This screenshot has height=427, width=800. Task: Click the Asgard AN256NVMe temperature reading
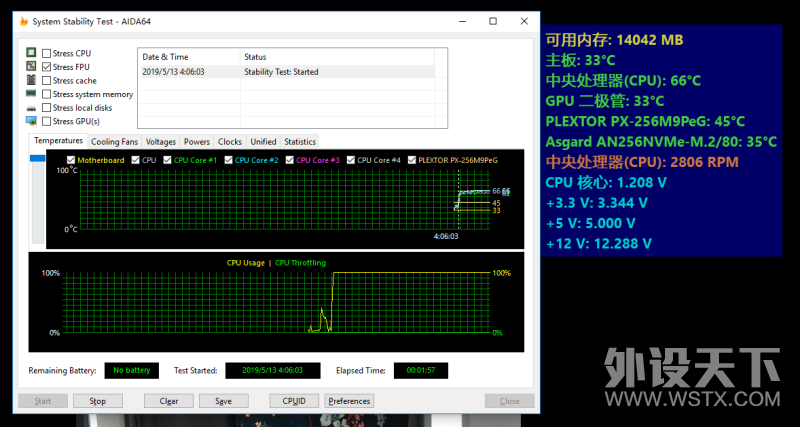(661, 142)
